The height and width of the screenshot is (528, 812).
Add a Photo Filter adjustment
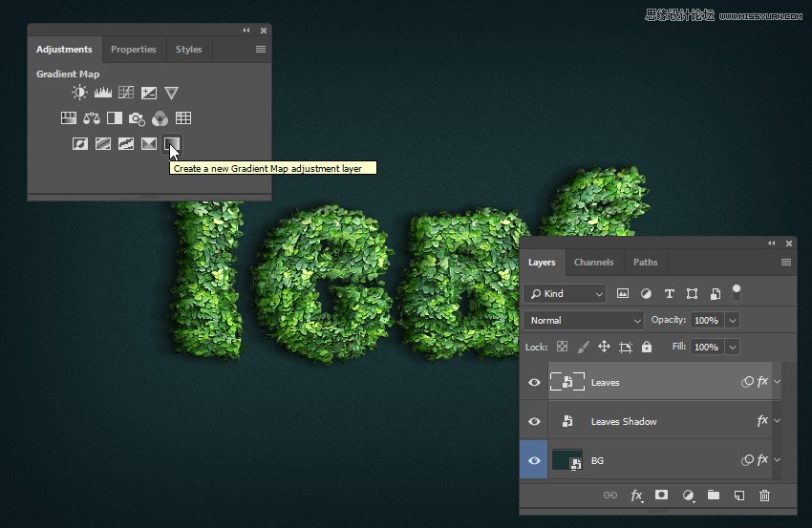click(x=137, y=118)
